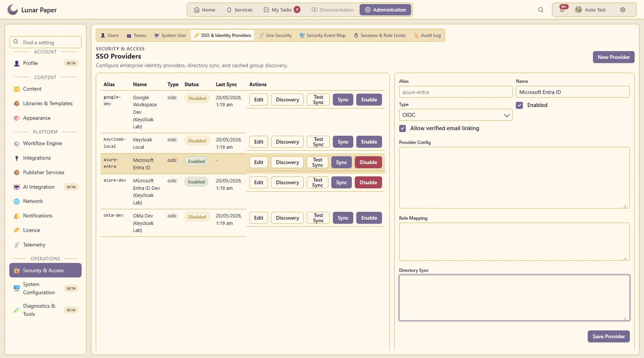Image resolution: width=644 pixels, height=358 pixels.
Task: Switch to the Users tab
Action: tap(110, 35)
